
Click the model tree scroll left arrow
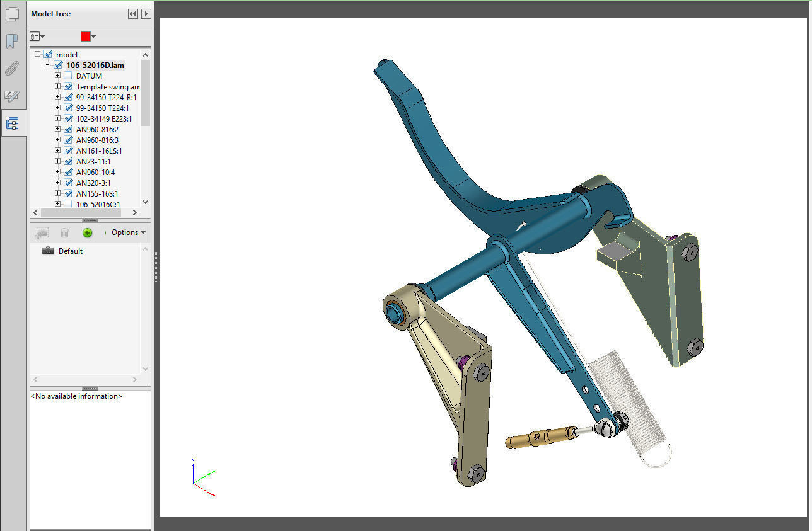[35, 213]
